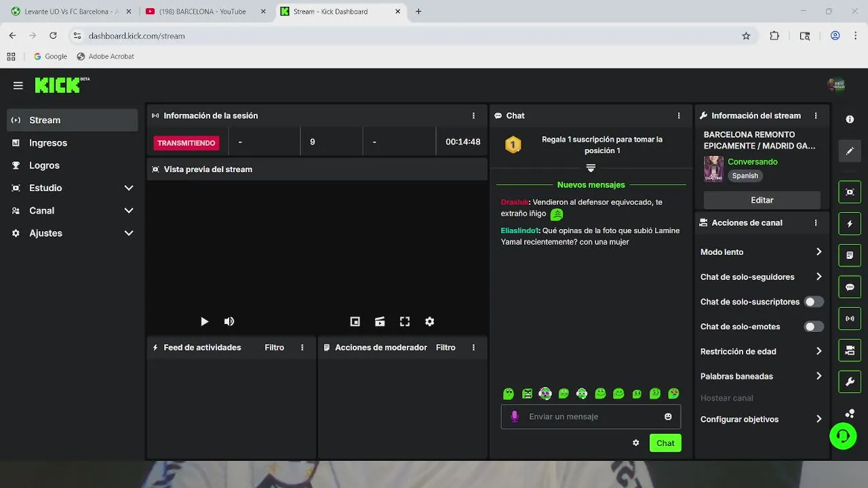Viewport: 868px width, 488px height.
Task: Open the user profile avatar
Action: pos(836,85)
